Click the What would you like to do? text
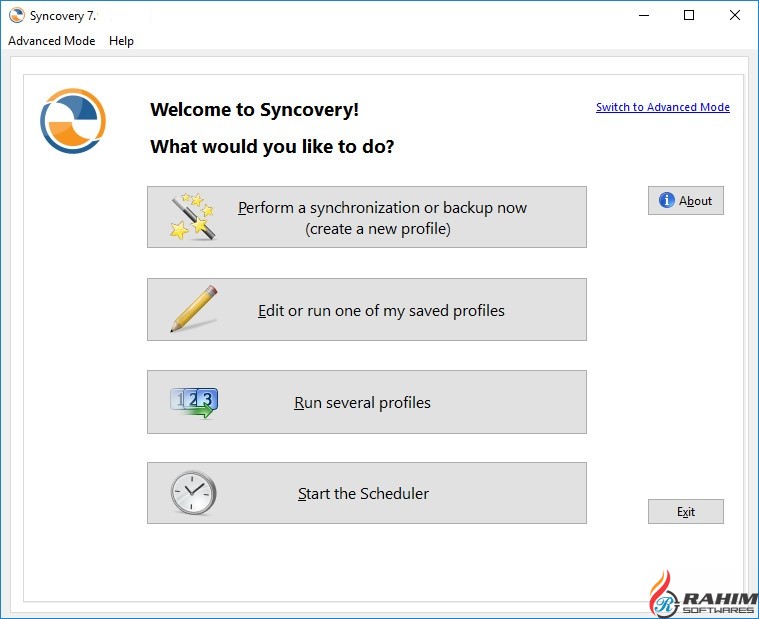Image resolution: width=759 pixels, height=619 pixels. tap(272, 147)
